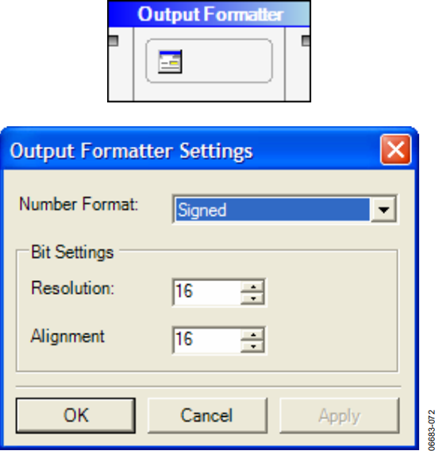Open the Number Format dropdown arrow

[384, 210]
